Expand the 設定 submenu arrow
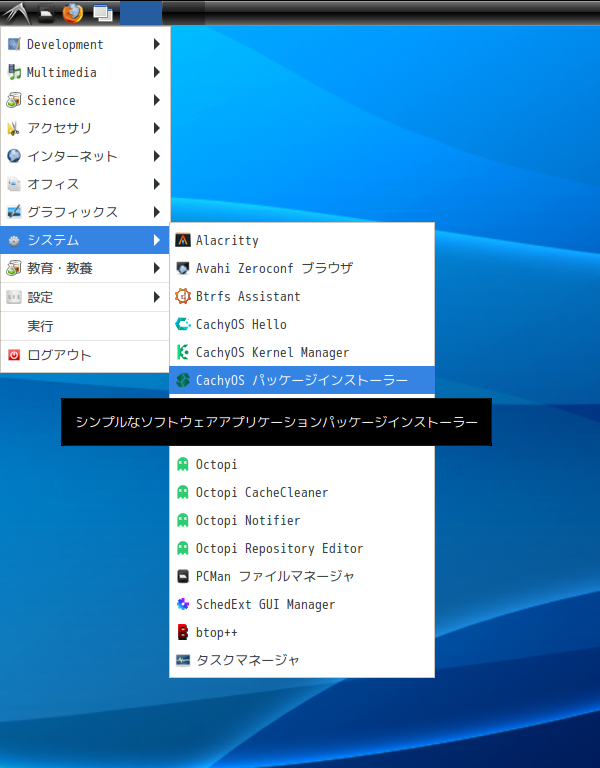The height and width of the screenshot is (768, 600). tap(157, 297)
